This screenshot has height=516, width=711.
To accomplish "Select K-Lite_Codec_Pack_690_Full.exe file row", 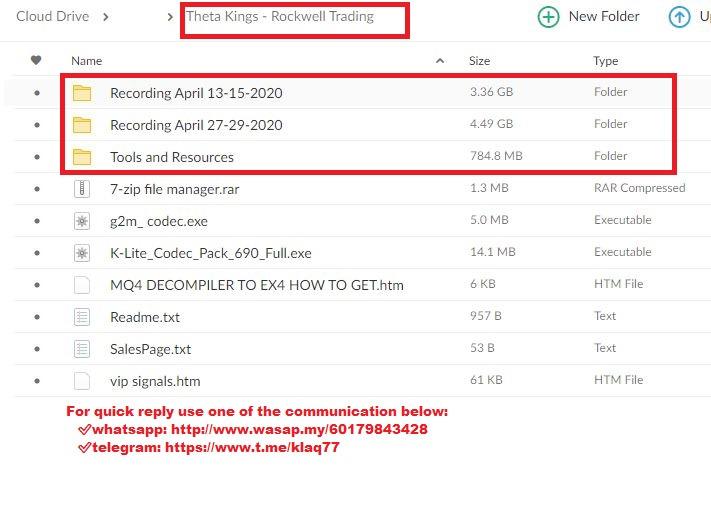I will [211, 253].
